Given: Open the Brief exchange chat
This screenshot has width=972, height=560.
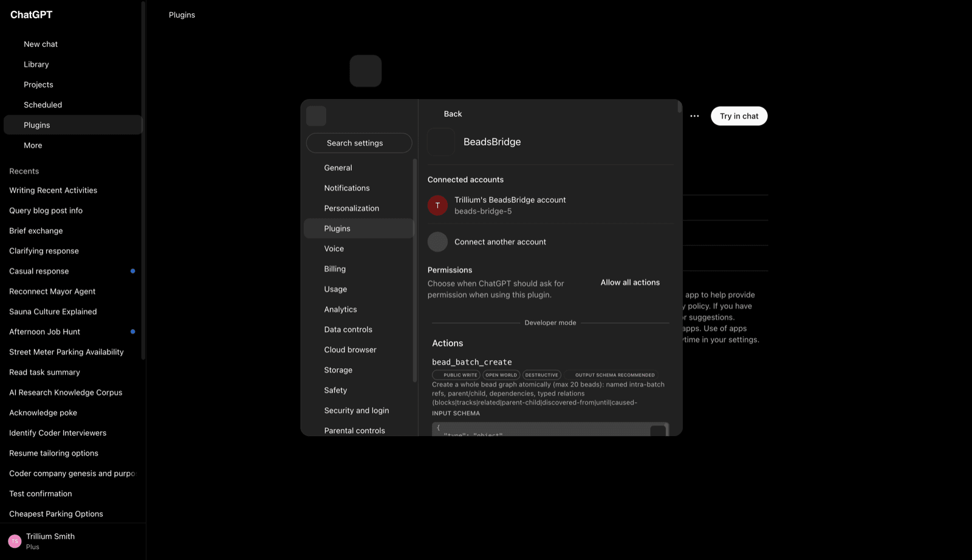Looking at the screenshot, I should [x=73, y=231].
